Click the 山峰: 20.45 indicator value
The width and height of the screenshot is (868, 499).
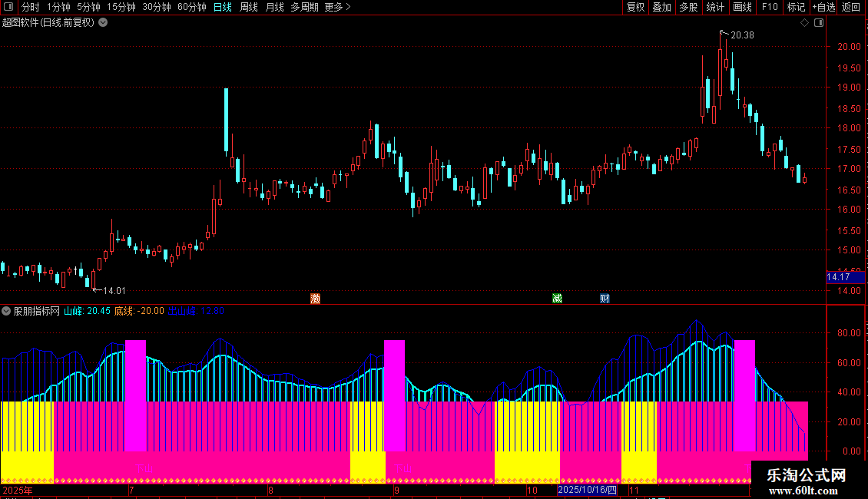pos(87,311)
